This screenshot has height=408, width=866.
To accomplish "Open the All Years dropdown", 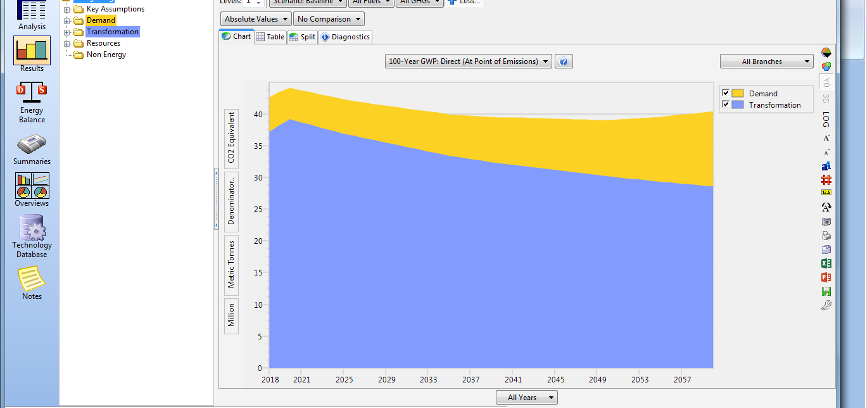I will (527, 398).
